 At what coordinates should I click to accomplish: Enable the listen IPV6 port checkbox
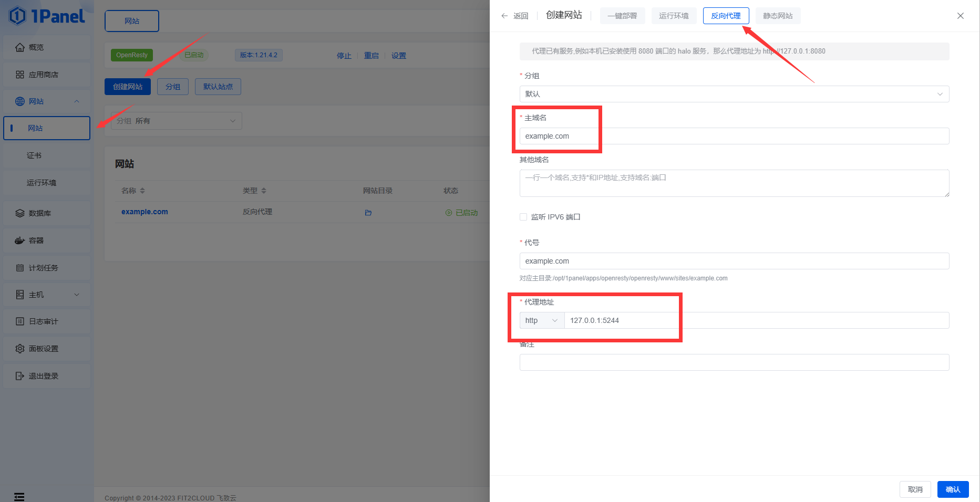pos(523,217)
